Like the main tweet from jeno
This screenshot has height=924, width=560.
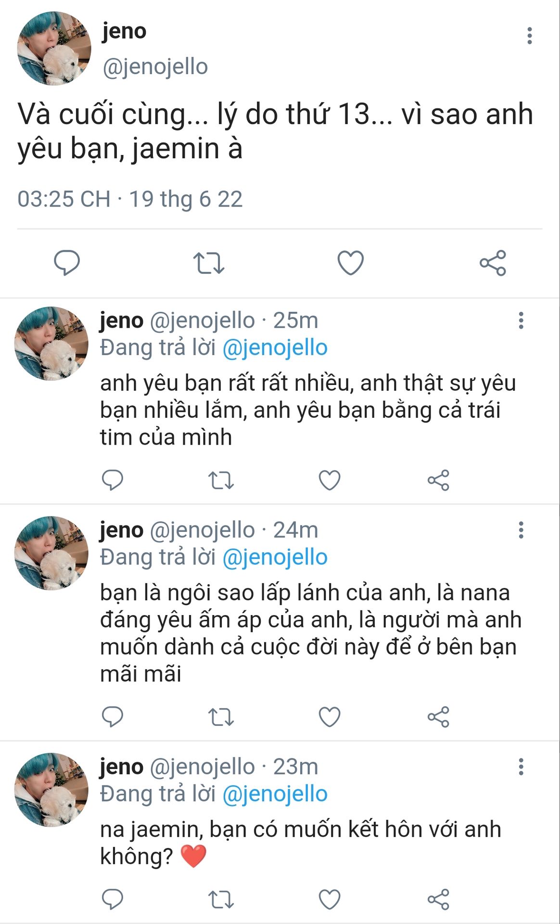coord(350,263)
